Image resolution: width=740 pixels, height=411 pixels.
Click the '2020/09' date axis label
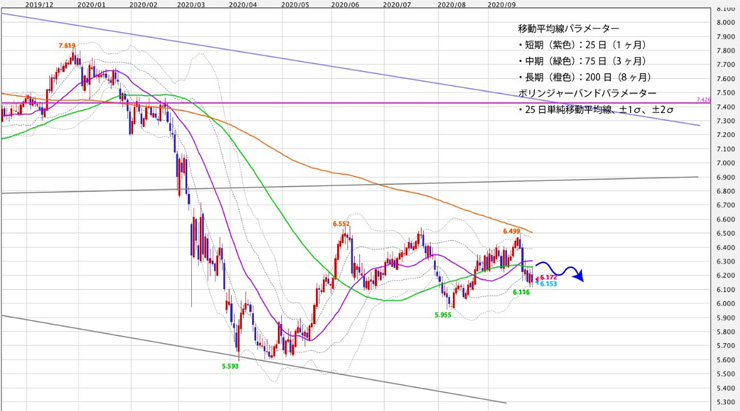[502, 4]
